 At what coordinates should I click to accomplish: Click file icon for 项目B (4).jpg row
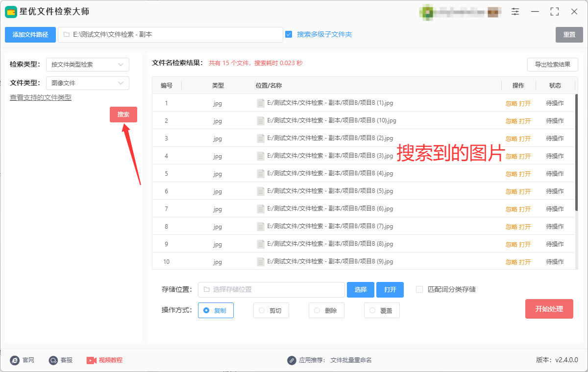(261, 174)
